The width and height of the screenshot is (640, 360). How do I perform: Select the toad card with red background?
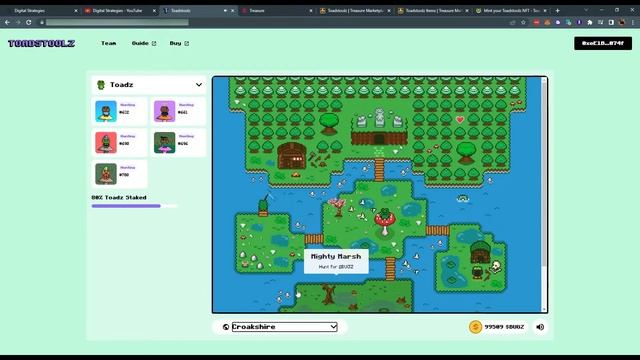120,142
